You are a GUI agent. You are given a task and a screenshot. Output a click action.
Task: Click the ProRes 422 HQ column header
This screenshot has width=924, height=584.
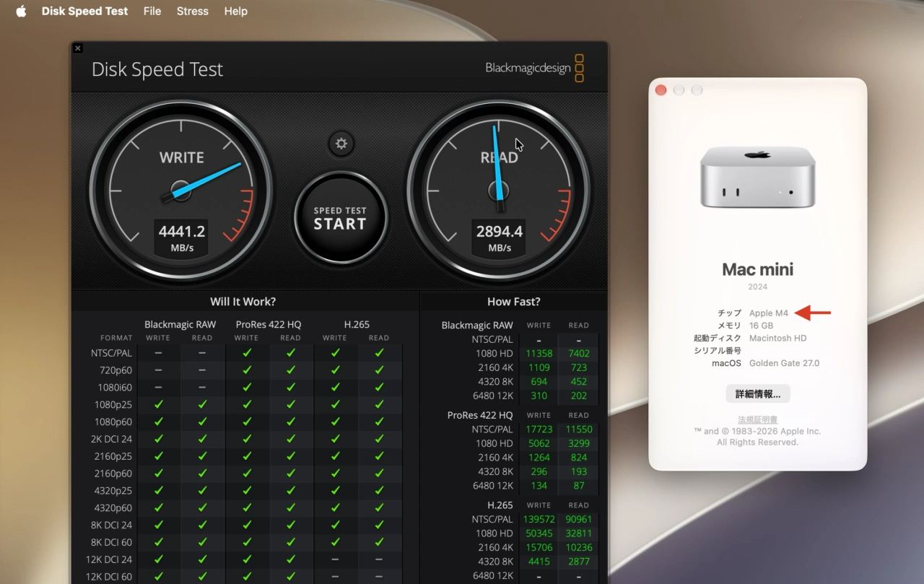point(269,325)
